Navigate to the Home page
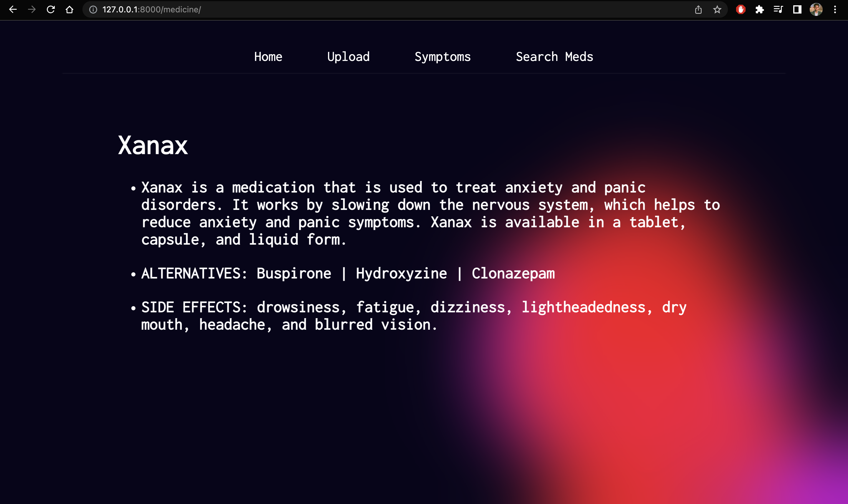 point(268,57)
